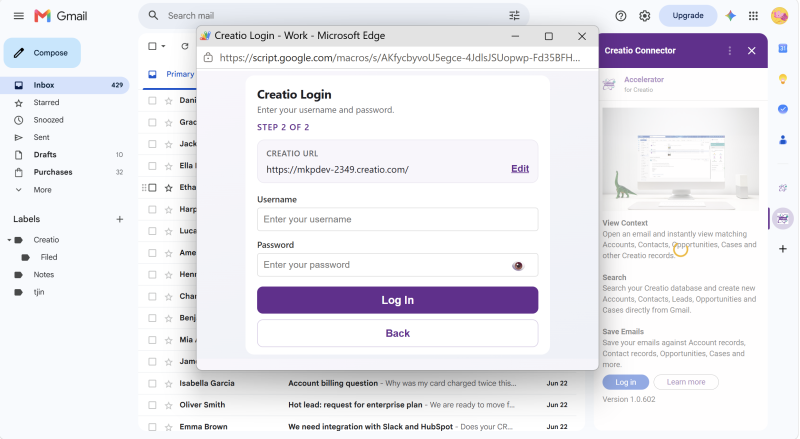Open the Inbox folder
800x439 pixels.
pyautogui.click(x=65, y=85)
